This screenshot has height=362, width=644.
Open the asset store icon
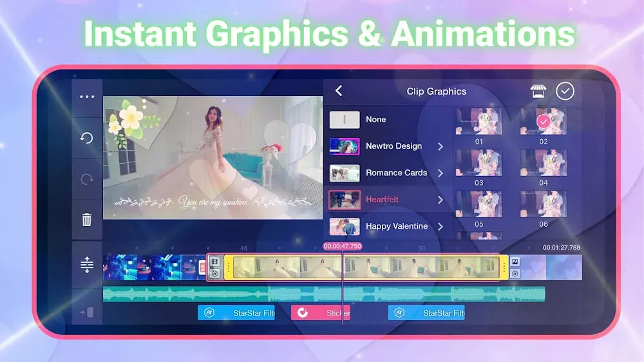tap(538, 91)
